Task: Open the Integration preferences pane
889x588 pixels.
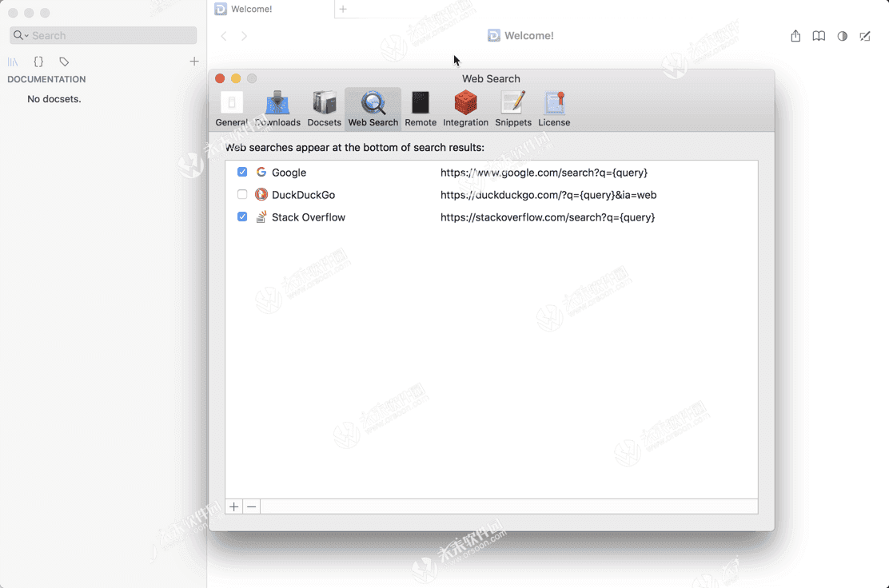Action: click(x=465, y=109)
